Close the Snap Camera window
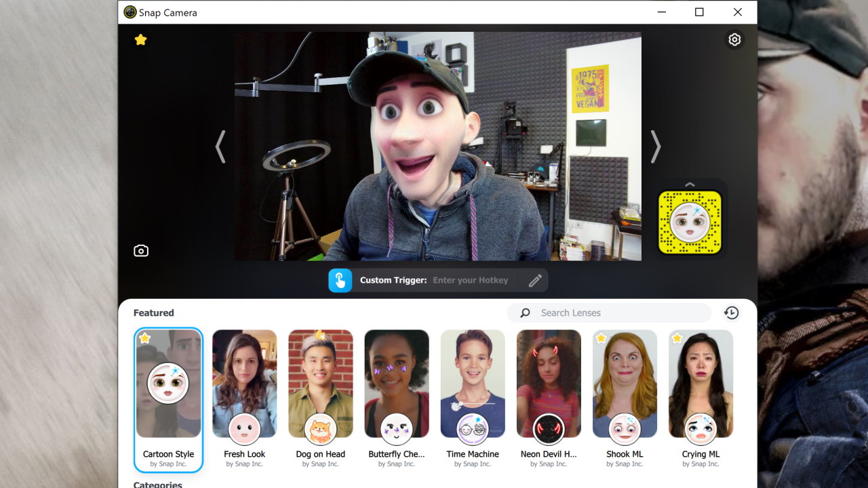868x488 pixels. pos(738,12)
